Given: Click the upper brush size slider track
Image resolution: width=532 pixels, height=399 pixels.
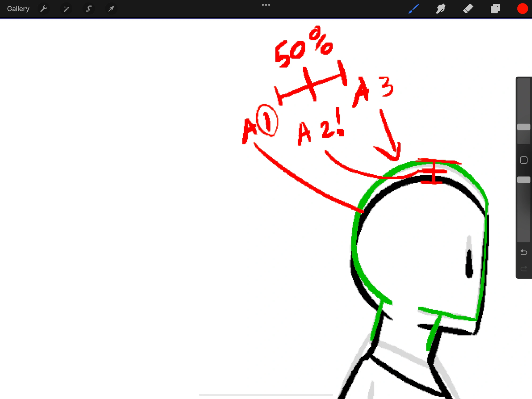Looking at the screenshot, I should [x=523, y=101].
